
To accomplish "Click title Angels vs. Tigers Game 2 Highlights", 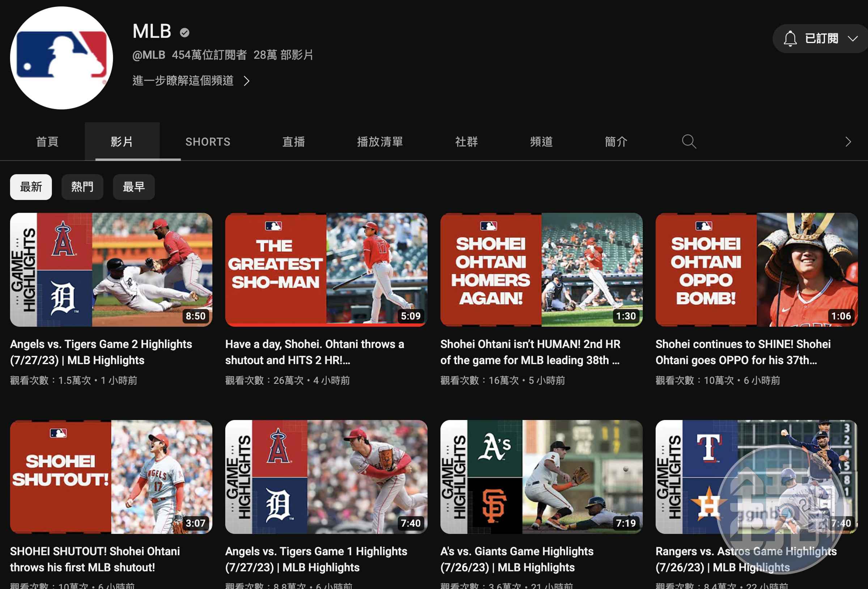I will coord(101,352).
